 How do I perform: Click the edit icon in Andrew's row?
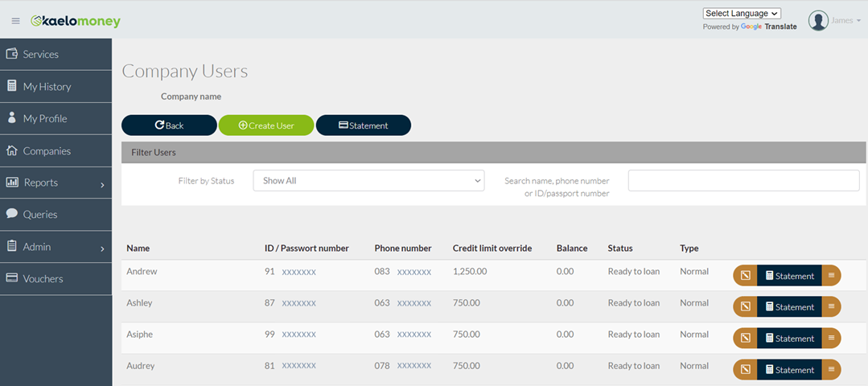pos(745,276)
